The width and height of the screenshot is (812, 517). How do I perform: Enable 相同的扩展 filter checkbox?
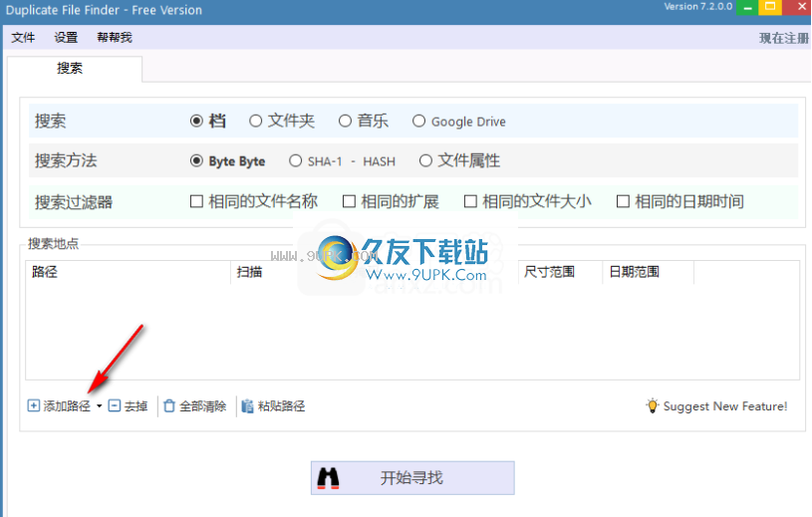(x=349, y=201)
